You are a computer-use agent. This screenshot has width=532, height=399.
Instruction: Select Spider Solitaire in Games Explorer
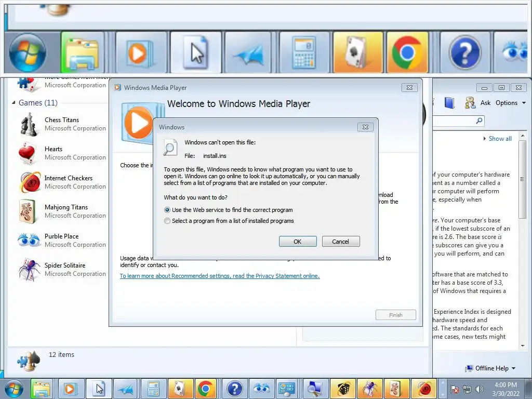point(62,270)
